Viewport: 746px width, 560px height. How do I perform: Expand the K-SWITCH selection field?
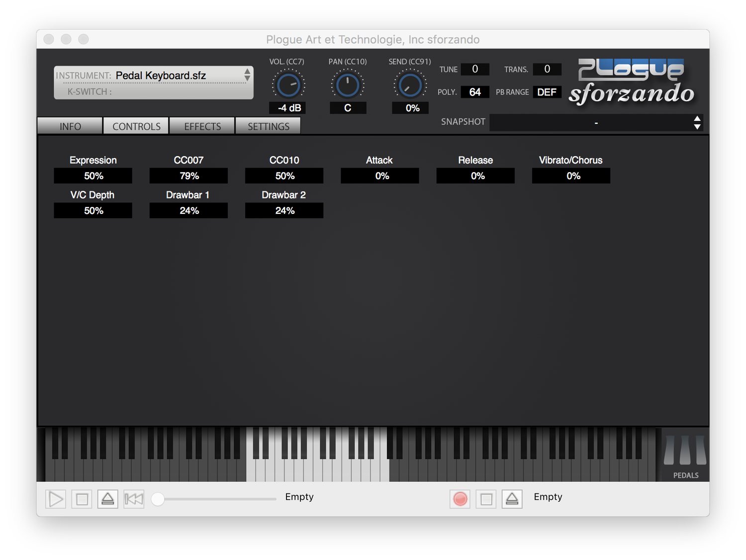154,92
